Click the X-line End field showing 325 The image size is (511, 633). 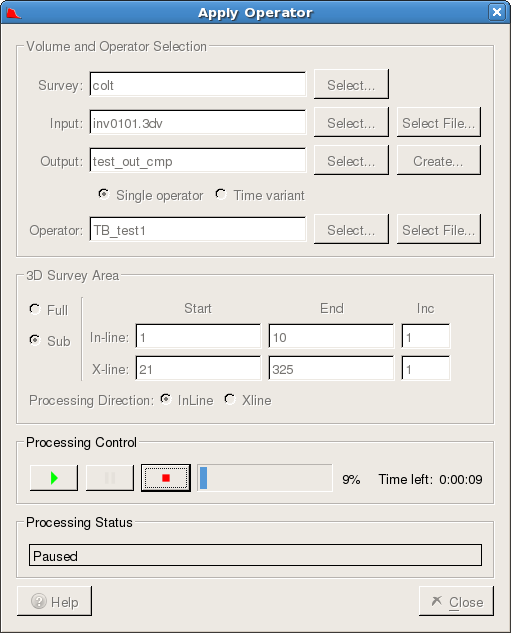[x=331, y=368]
